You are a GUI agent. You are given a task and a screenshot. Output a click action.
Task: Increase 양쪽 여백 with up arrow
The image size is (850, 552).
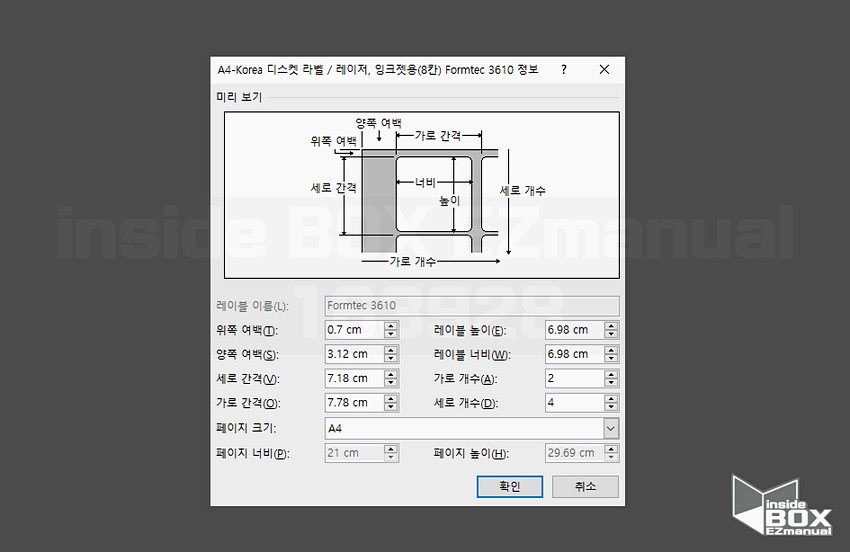(391, 350)
